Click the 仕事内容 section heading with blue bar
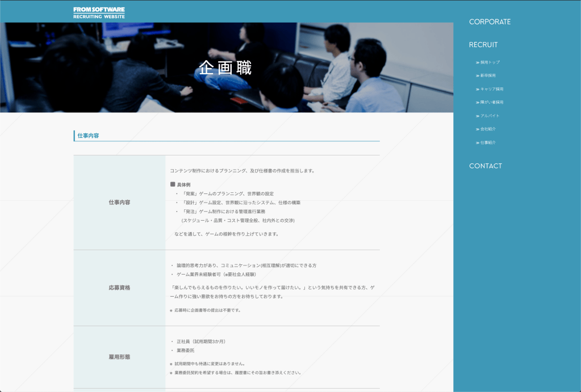 (89, 136)
